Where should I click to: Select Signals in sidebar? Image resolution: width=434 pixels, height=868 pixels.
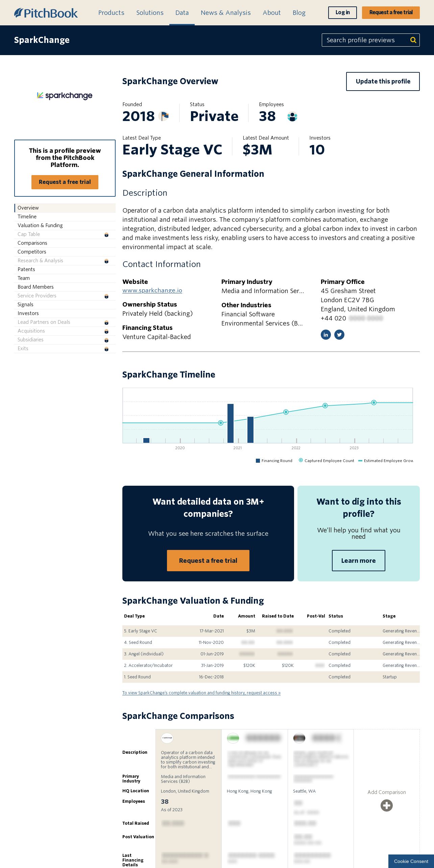tap(65, 305)
